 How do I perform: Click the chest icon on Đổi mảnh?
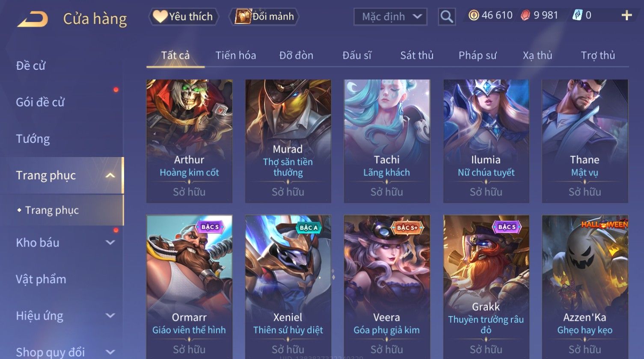point(242,16)
